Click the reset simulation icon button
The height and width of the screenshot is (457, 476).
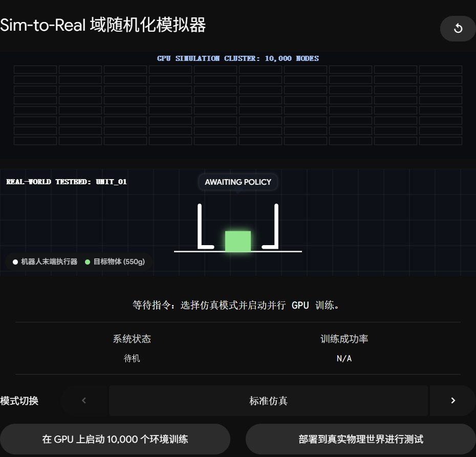pyautogui.click(x=458, y=29)
